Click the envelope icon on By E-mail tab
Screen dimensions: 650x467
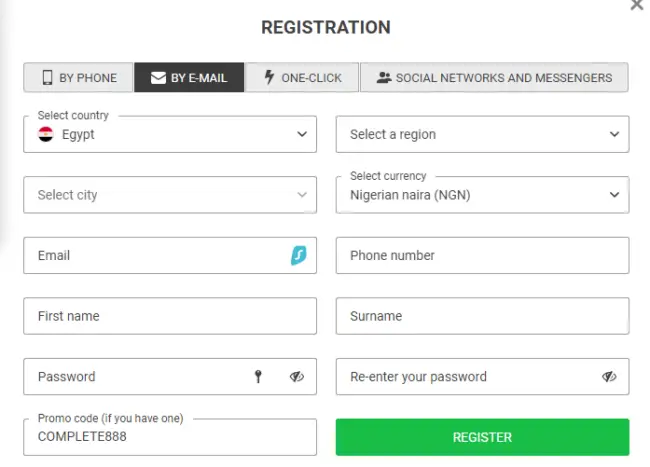[x=158, y=78]
